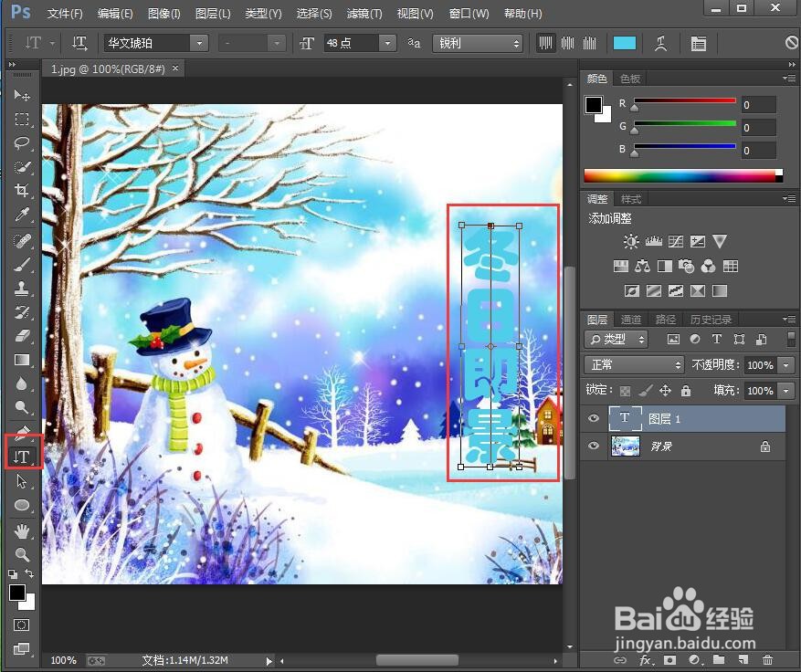Image resolution: width=801 pixels, height=672 pixels.
Task: Select the Clone Stamp tool
Action: pos(21,289)
